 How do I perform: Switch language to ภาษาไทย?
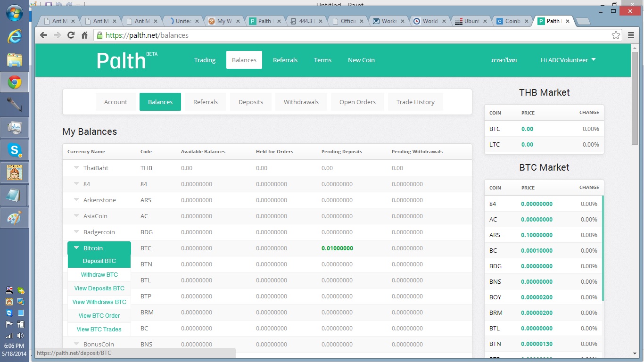504,60
